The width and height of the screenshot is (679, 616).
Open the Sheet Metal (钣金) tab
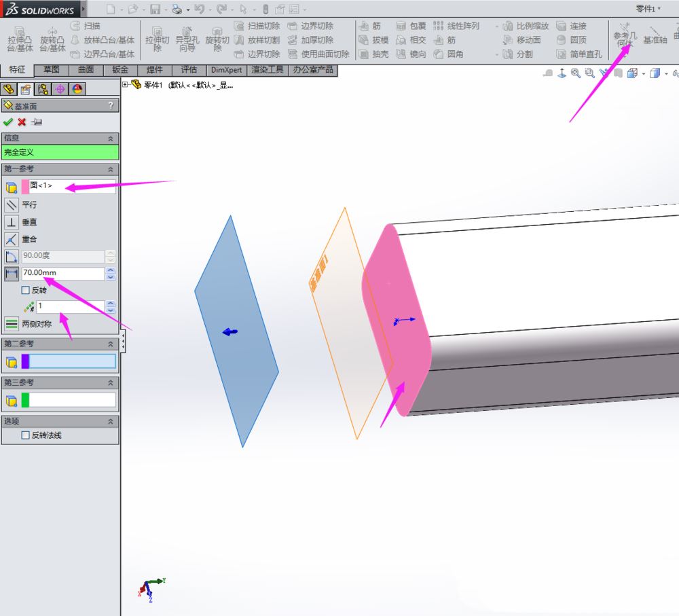tap(120, 70)
